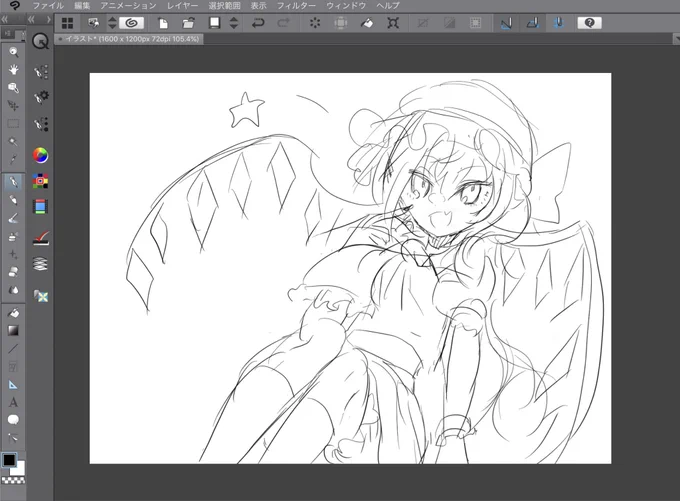
Task: Select the Balloon speech bubble tool
Action: click(13, 420)
